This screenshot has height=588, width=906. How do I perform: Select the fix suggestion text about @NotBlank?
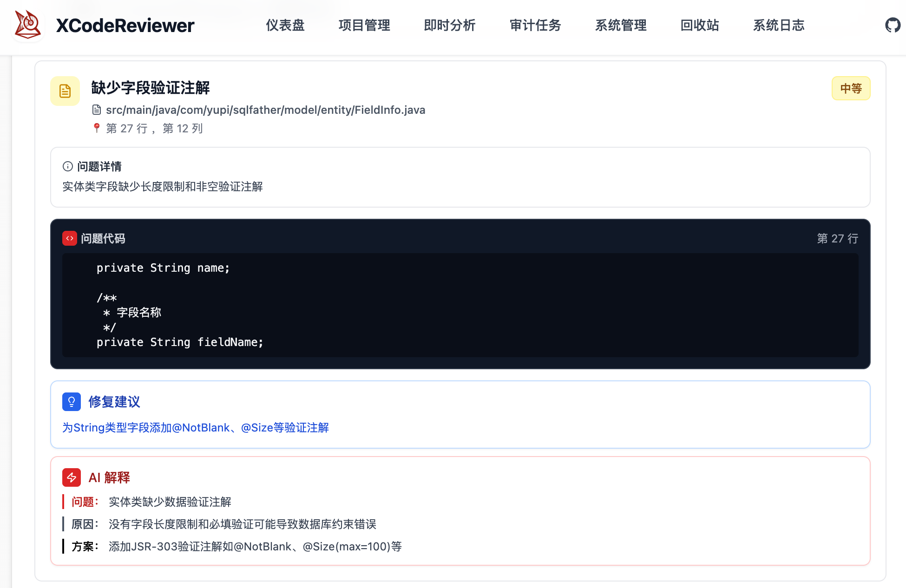(196, 427)
